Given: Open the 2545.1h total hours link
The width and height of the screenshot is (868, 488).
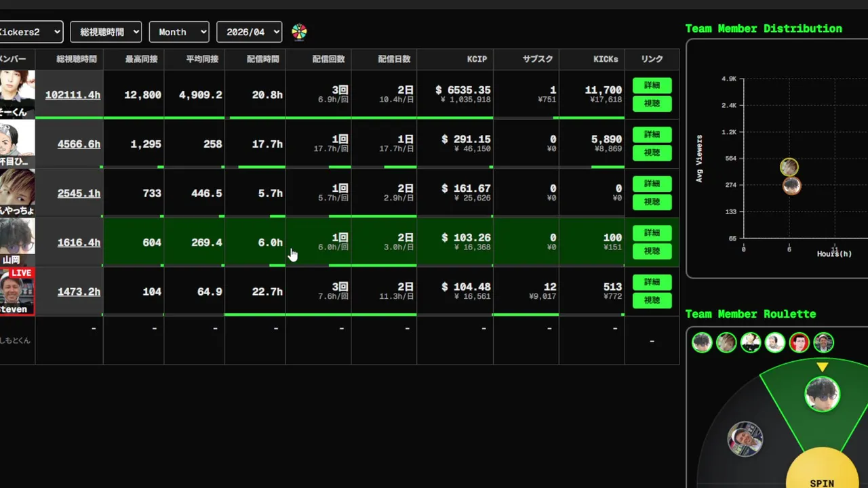Looking at the screenshot, I should pos(79,193).
